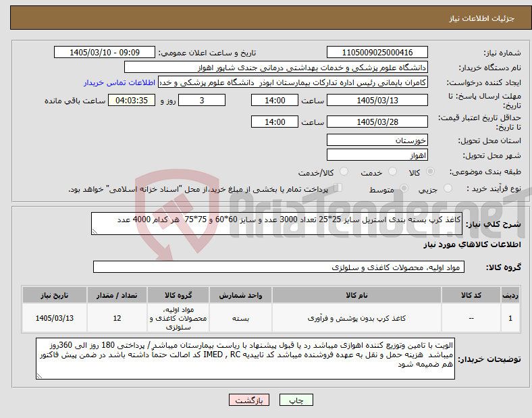Select the جزیی purchase type radio
The image size is (532, 418).
tap(448, 188)
